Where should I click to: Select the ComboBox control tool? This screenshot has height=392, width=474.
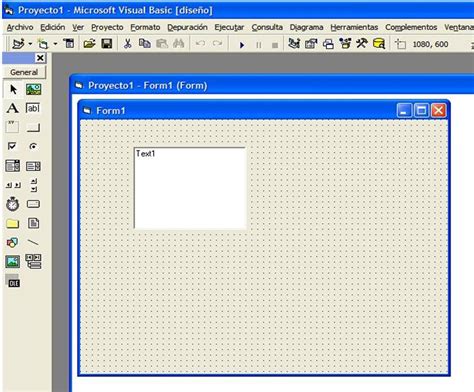click(13, 166)
